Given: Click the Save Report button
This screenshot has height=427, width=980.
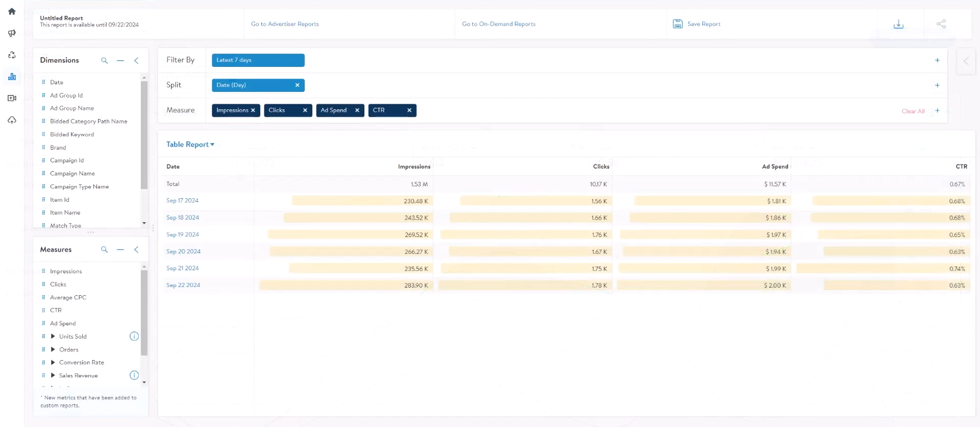Looking at the screenshot, I should (x=697, y=24).
